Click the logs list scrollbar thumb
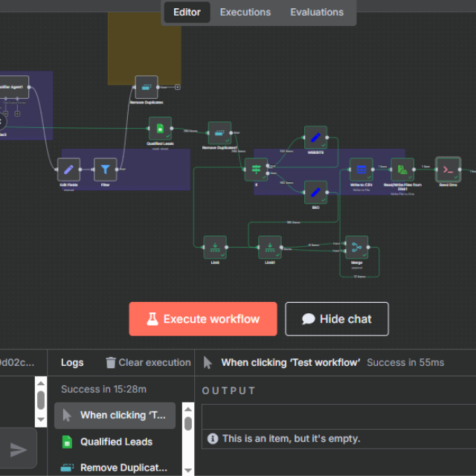 [x=188, y=424]
